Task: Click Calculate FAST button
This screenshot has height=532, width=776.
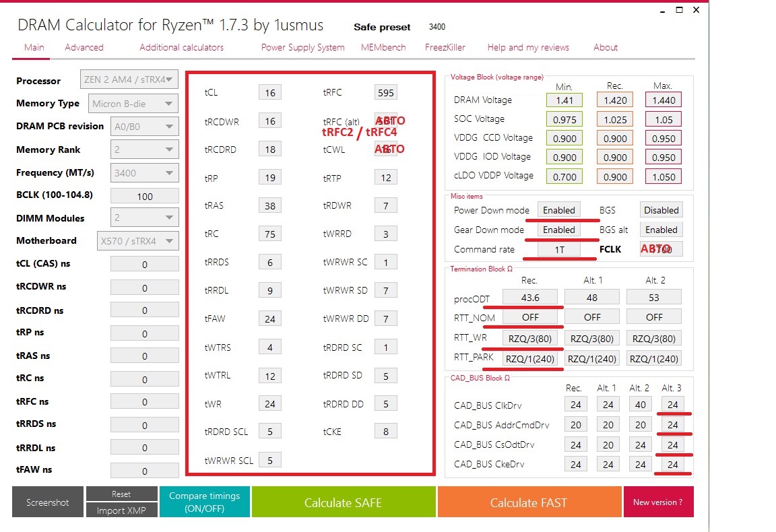Action: 529,502
